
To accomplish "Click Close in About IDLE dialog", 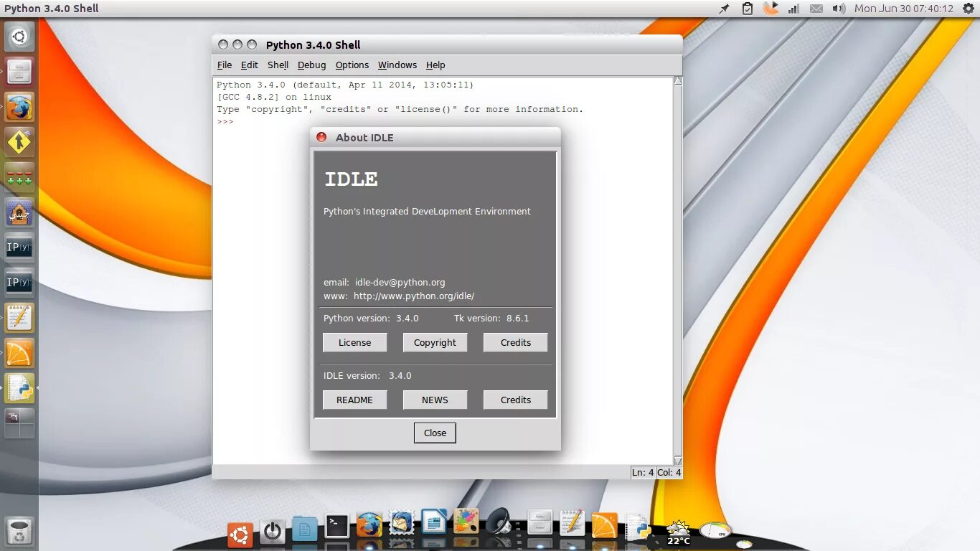I will click(x=435, y=433).
